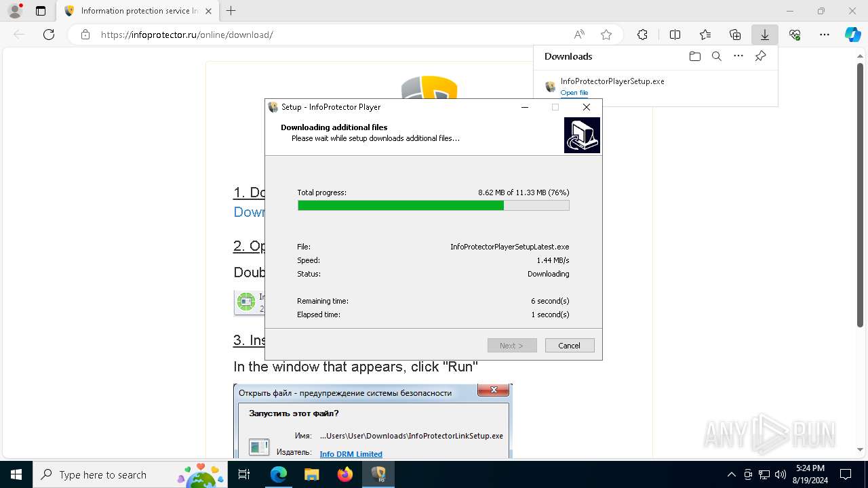
Task: Open the volume tray icon
Action: pos(781,474)
